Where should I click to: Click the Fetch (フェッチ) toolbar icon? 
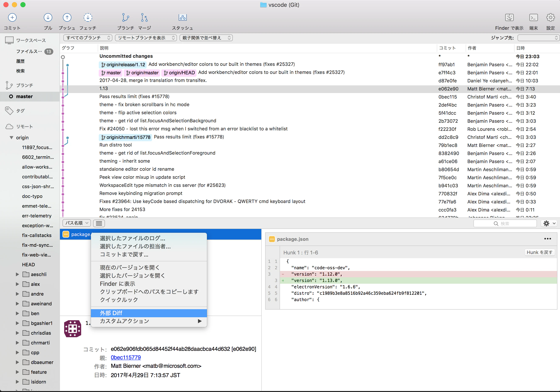tap(88, 18)
